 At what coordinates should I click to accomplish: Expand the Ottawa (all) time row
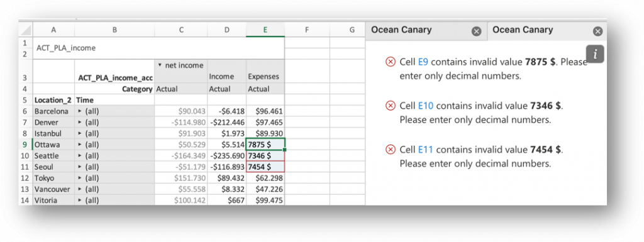point(80,145)
